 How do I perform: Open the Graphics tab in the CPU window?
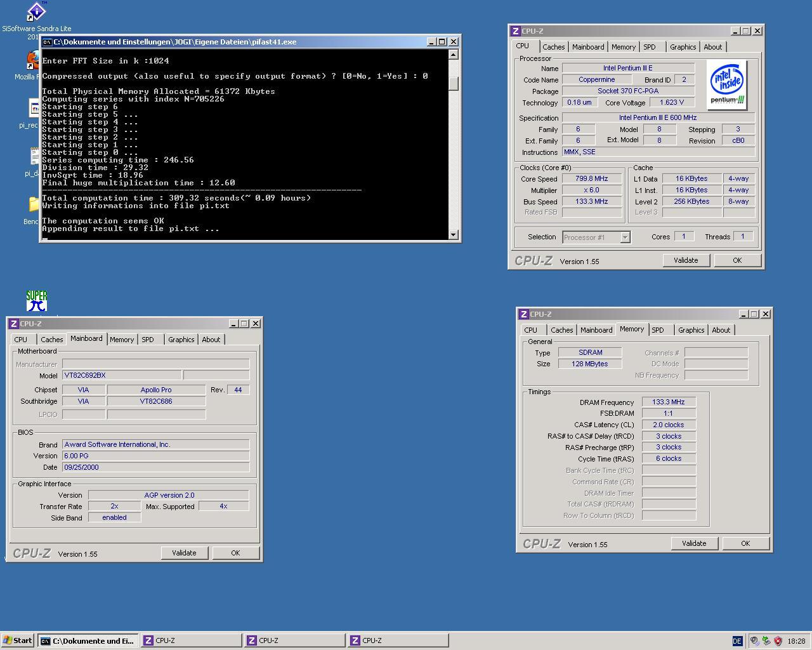pyautogui.click(x=683, y=47)
